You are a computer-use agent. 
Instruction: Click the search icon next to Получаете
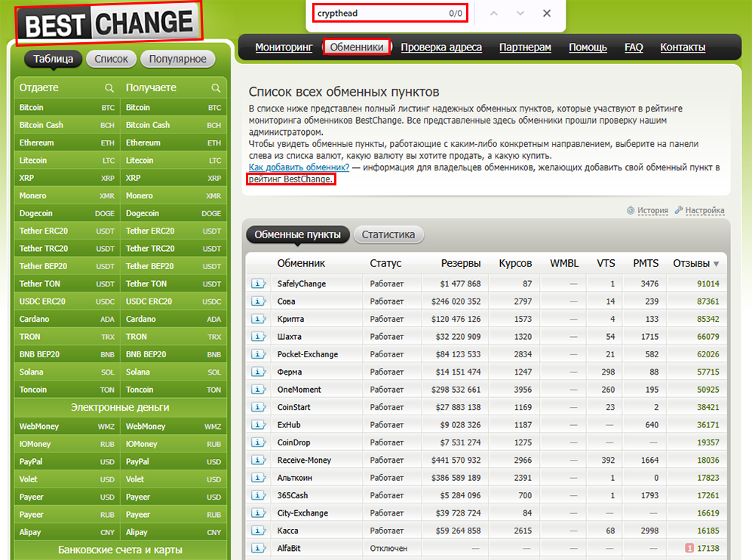click(216, 87)
